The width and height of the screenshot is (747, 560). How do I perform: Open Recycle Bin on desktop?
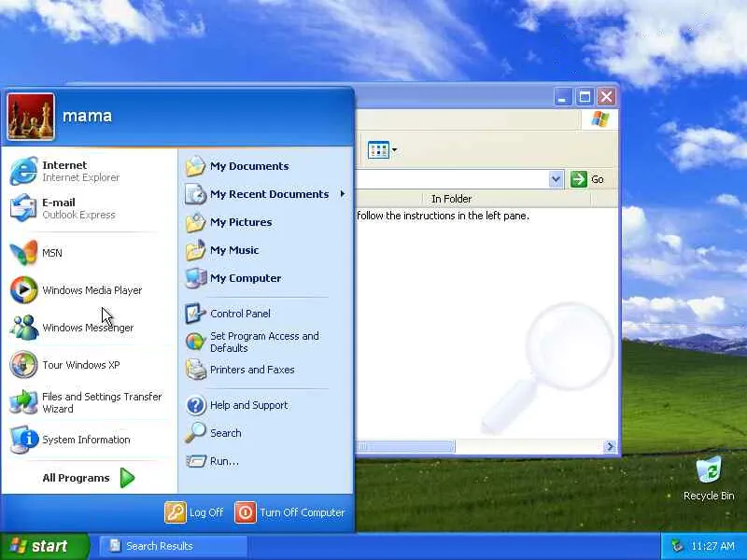pos(709,479)
